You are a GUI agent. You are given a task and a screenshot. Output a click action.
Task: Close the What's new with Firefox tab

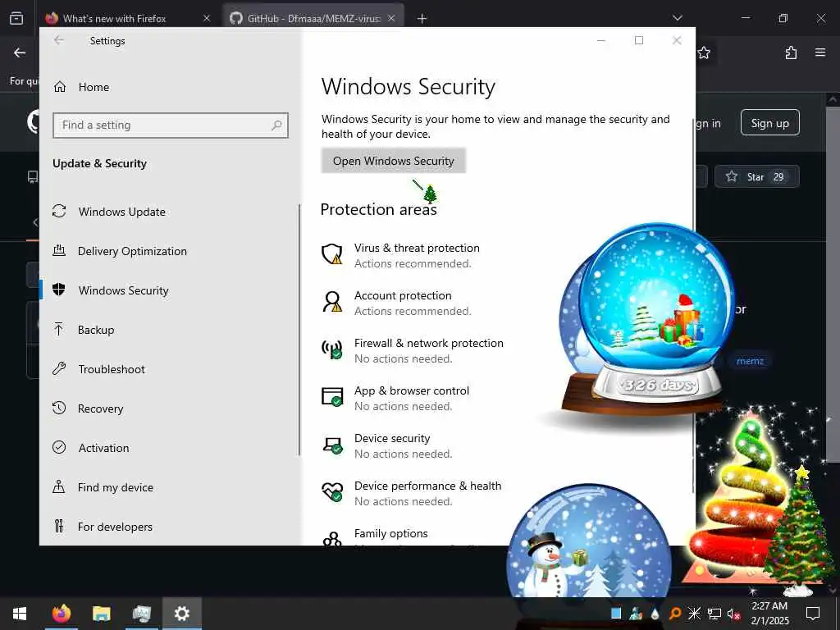pyautogui.click(x=207, y=19)
